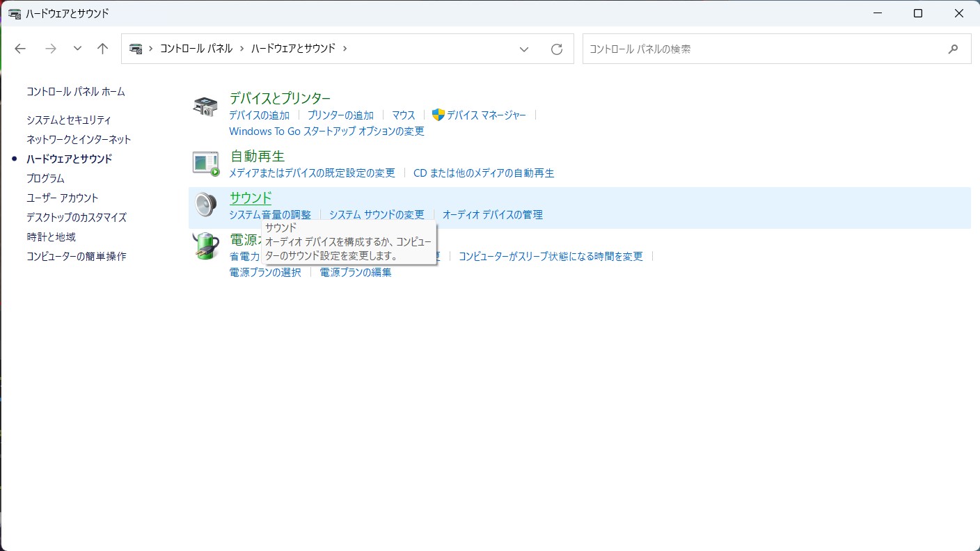Select ハードウェアとサウンド in the address breadcrumb

click(x=293, y=49)
